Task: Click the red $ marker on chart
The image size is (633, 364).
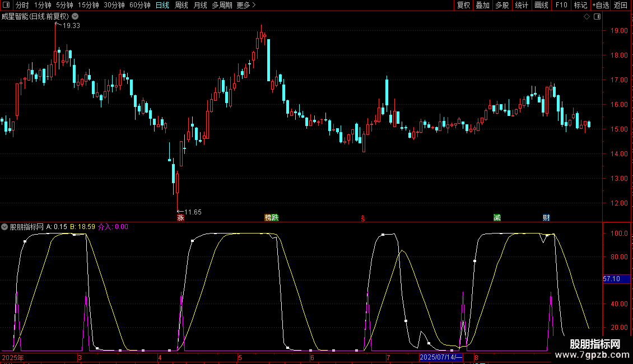Action: pyautogui.click(x=363, y=218)
